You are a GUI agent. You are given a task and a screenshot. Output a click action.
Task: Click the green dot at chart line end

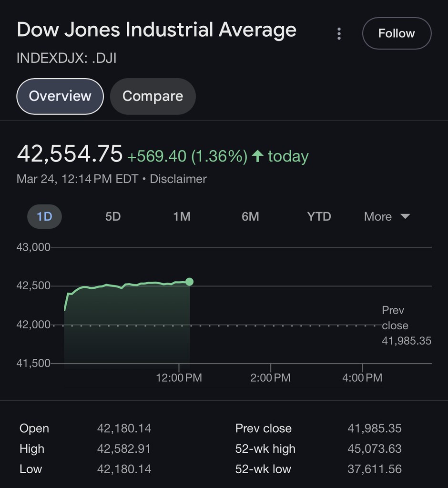tap(189, 282)
